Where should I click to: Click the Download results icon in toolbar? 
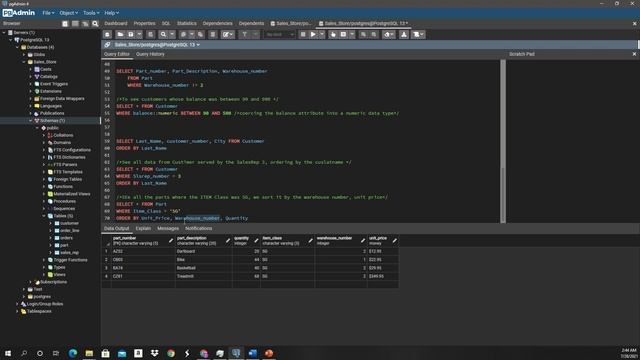404,35
